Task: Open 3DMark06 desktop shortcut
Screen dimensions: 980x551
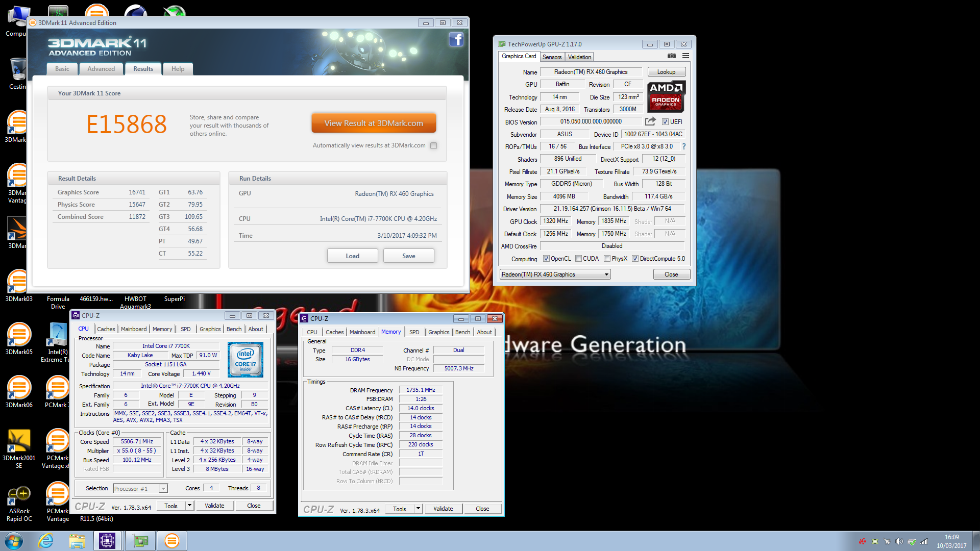Action: click(18, 391)
